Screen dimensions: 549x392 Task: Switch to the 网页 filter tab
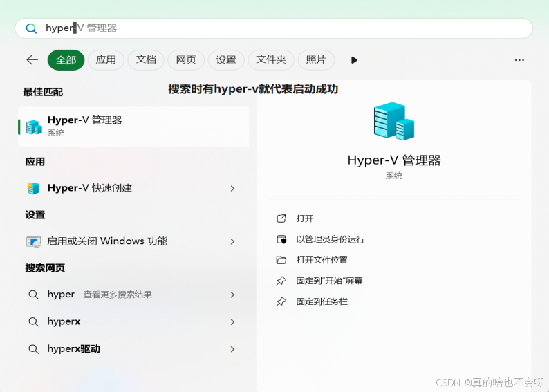pos(186,60)
